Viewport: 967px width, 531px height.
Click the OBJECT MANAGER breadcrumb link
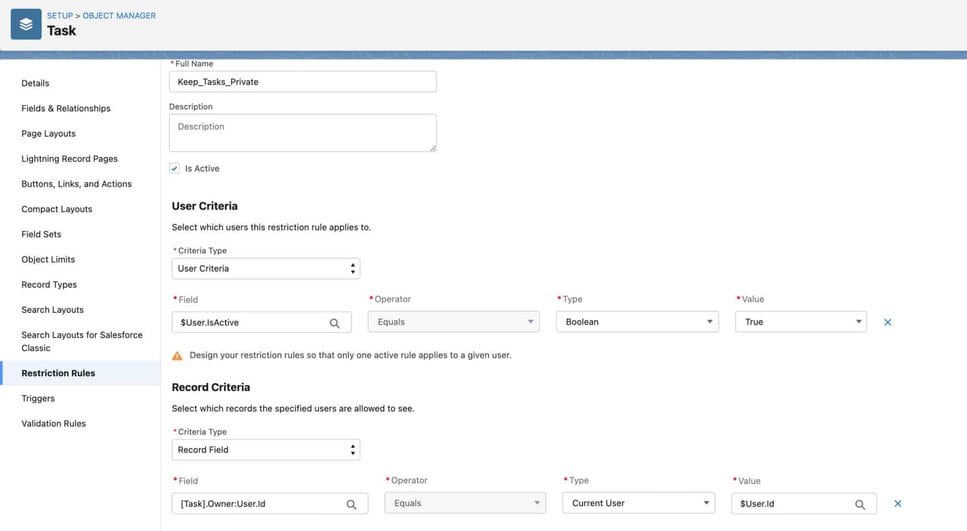tap(119, 16)
